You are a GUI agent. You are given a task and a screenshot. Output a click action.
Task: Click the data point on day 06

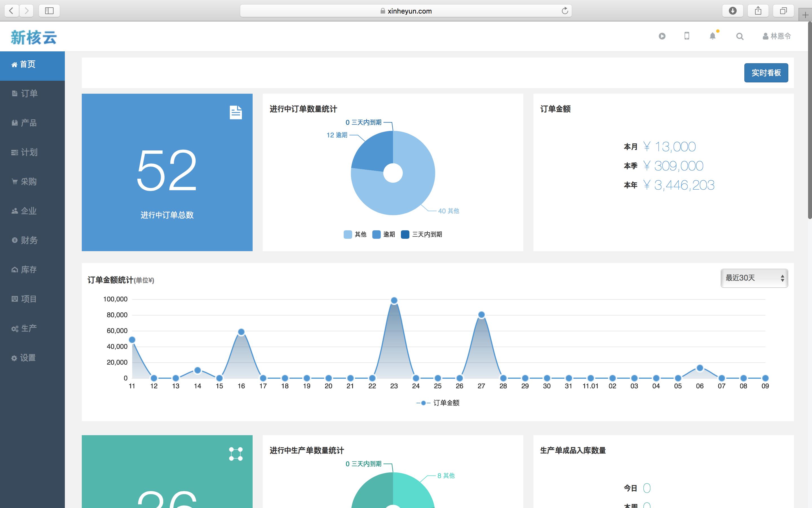[x=700, y=368]
